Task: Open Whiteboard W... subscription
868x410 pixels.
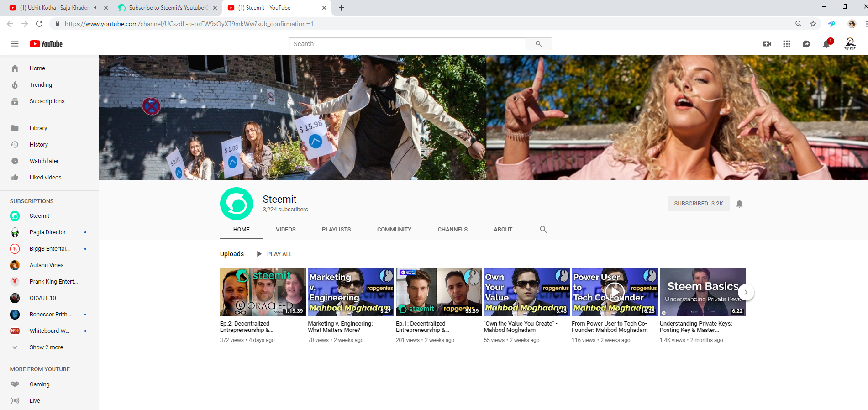Action: [x=49, y=331]
